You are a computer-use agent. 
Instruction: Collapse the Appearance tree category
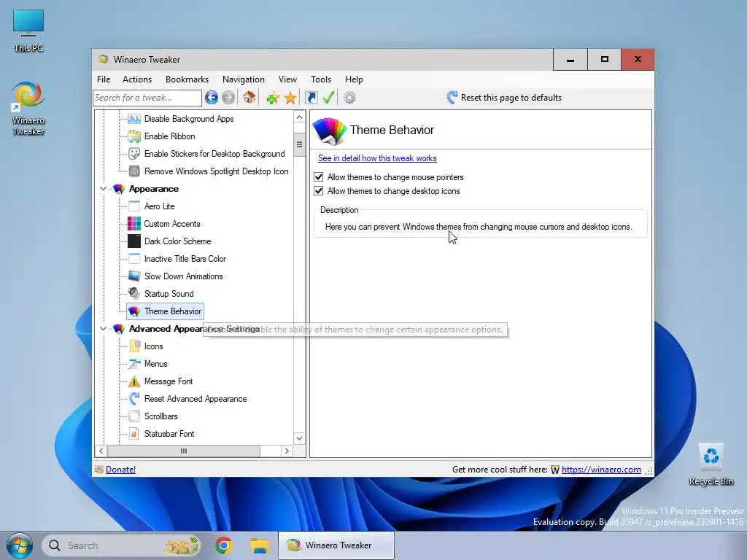pyautogui.click(x=103, y=189)
